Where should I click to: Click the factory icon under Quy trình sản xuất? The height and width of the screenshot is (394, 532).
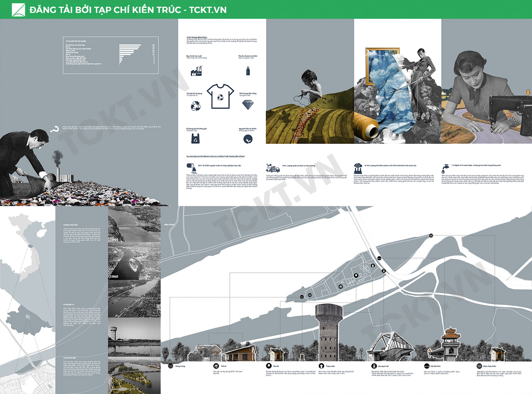pos(196,71)
